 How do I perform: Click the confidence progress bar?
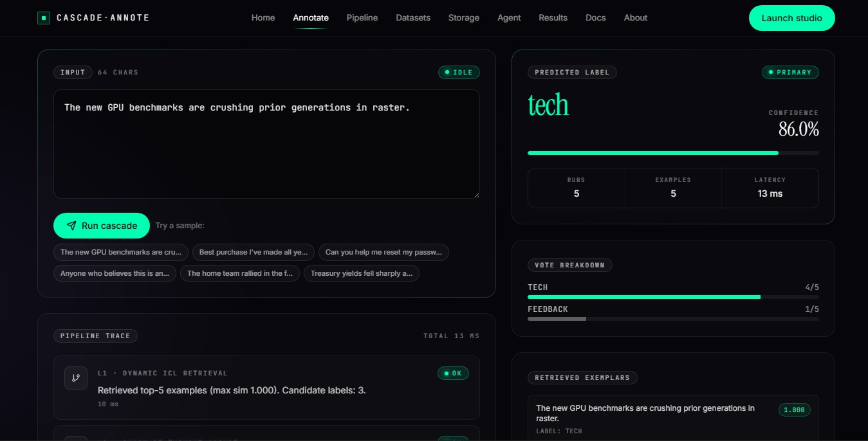[673, 153]
